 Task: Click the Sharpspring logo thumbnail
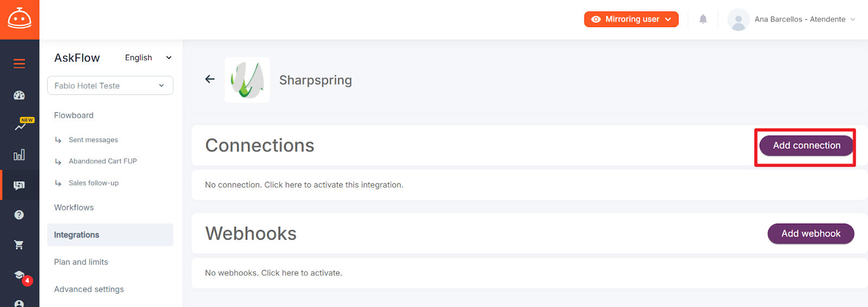click(247, 80)
